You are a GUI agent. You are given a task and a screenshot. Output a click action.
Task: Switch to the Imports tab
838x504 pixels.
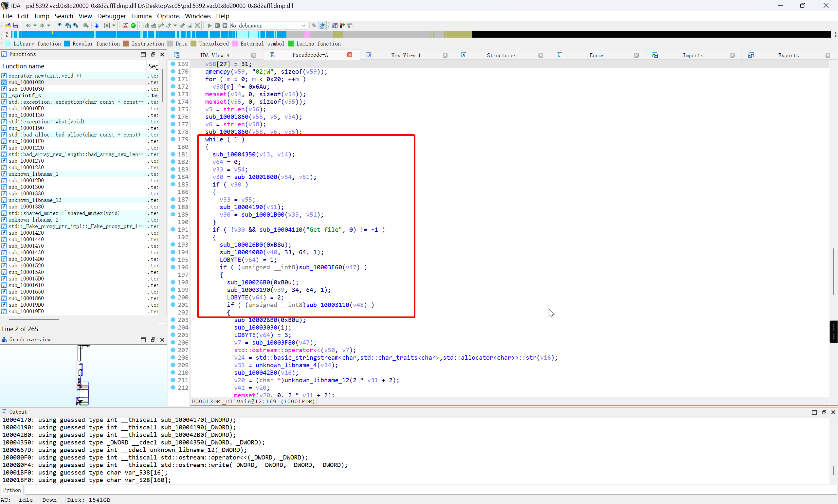(x=693, y=55)
